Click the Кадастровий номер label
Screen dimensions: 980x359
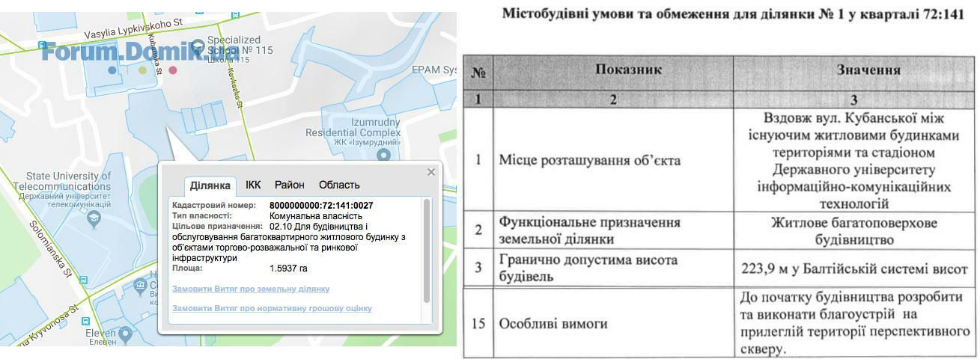coord(214,206)
